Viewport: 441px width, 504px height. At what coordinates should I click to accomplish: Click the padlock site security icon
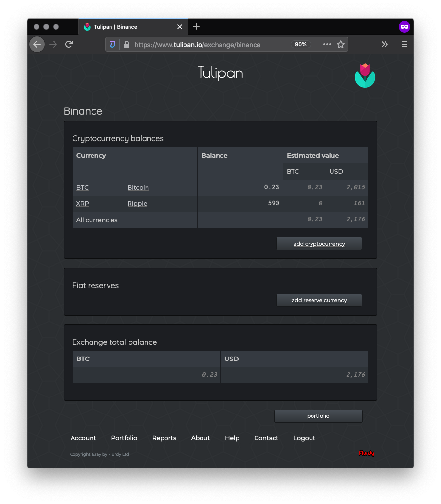click(127, 44)
